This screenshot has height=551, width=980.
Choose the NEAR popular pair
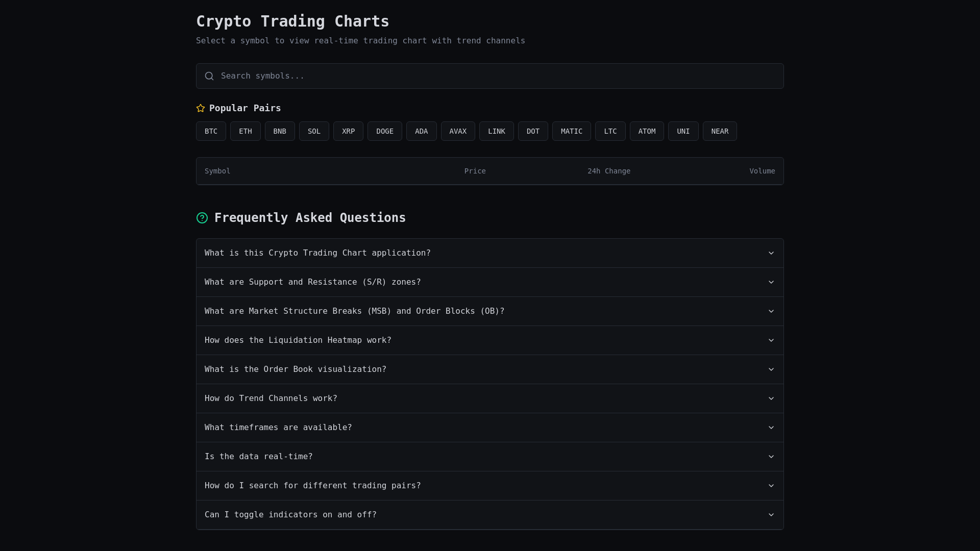pyautogui.click(x=720, y=131)
